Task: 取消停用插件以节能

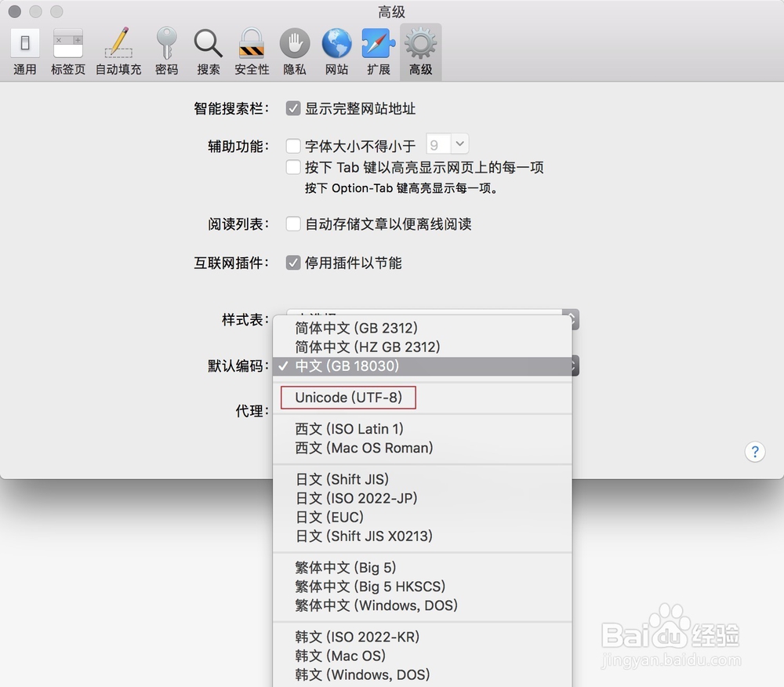Action: click(x=293, y=263)
